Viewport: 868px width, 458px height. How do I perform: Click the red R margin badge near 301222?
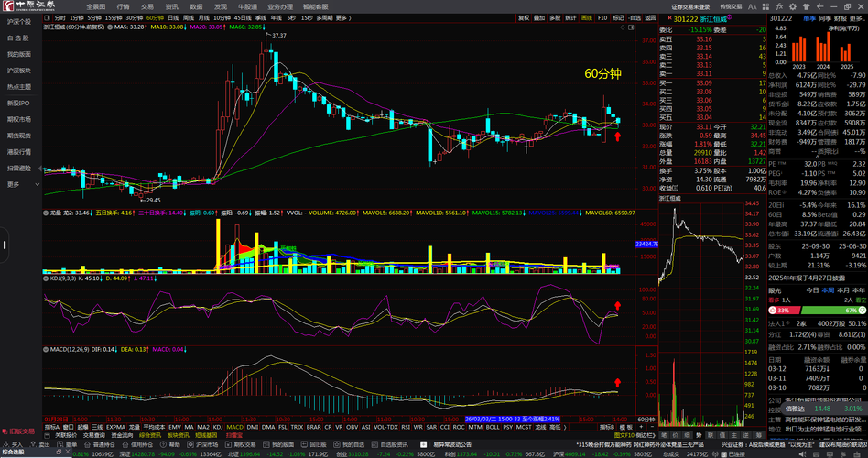tap(669, 17)
